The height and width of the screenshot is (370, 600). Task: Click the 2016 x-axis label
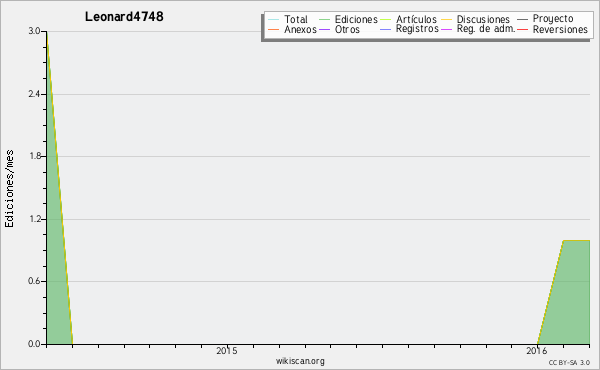(536, 350)
